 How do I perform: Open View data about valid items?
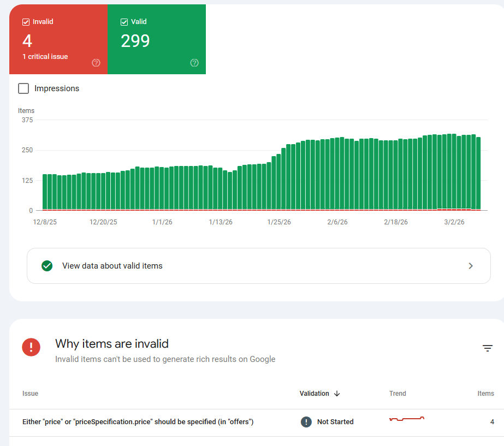pos(259,266)
